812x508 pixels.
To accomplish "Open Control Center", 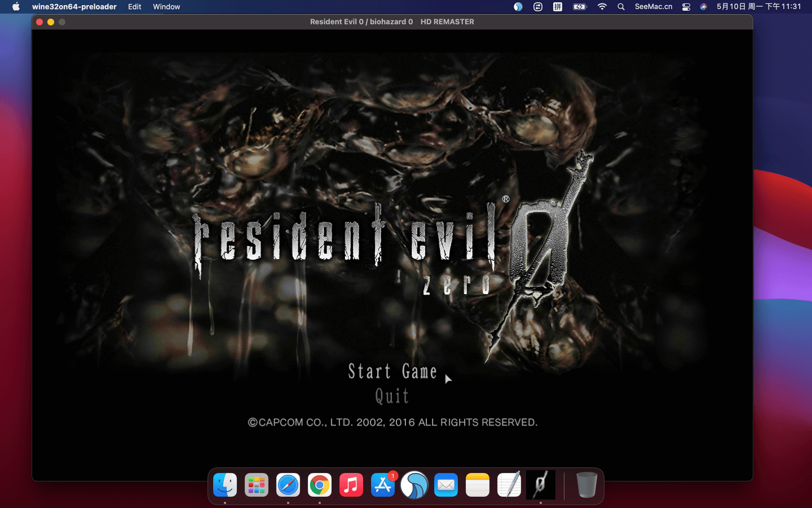I will (686, 7).
